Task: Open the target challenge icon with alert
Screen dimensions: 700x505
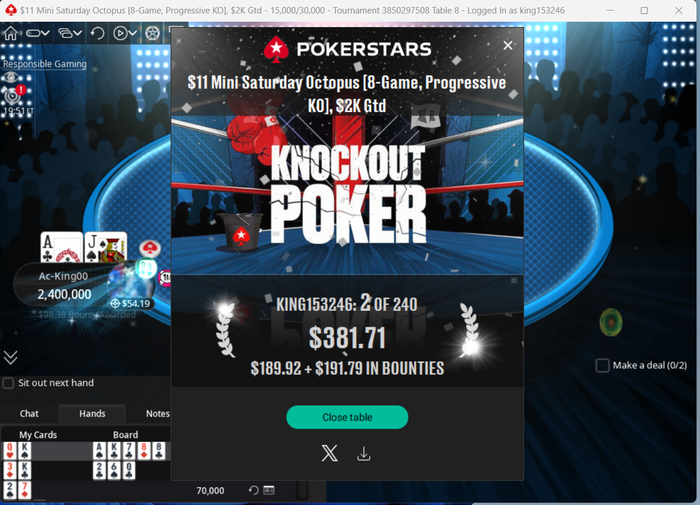Action: [14, 95]
